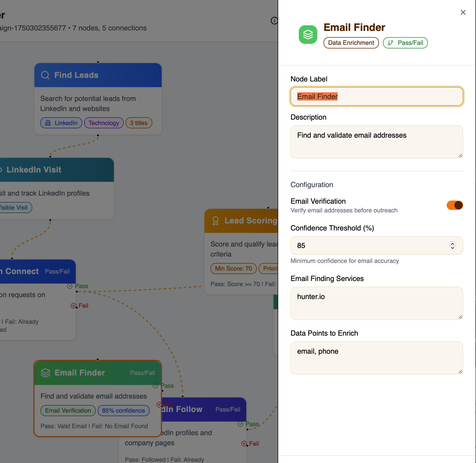This screenshot has height=463, width=476.
Task: Click the layers icon on the Email Finder node header
Action: coord(45,372)
